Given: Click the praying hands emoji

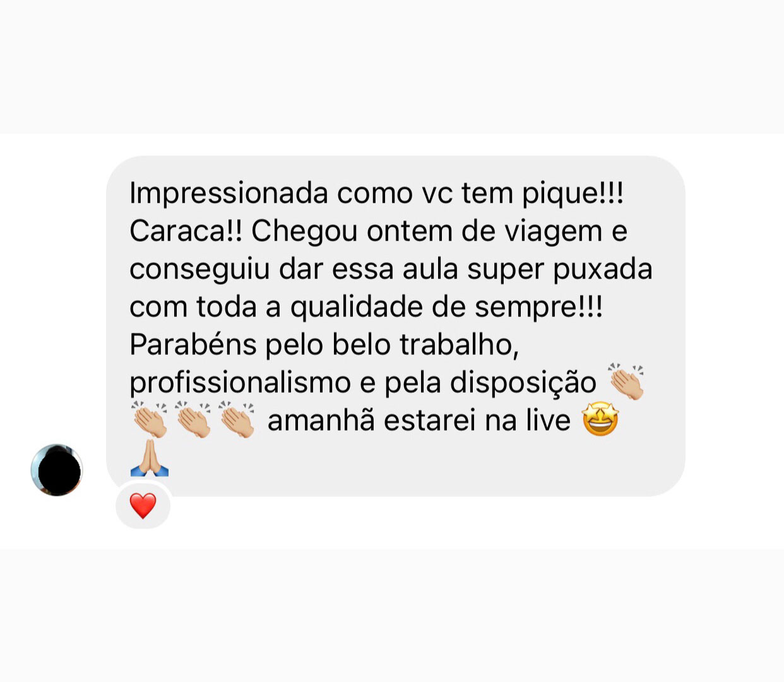Looking at the screenshot, I should pyautogui.click(x=149, y=458).
